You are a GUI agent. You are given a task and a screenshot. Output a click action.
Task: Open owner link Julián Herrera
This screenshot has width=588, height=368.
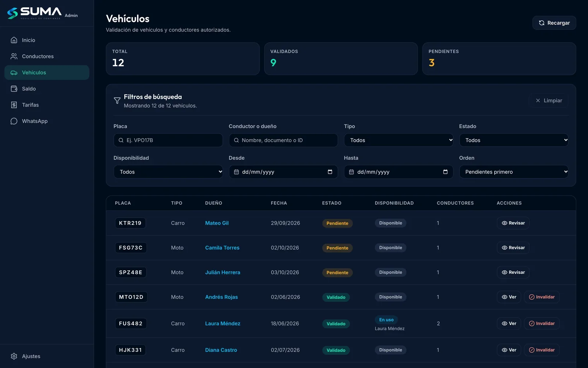point(223,272)
